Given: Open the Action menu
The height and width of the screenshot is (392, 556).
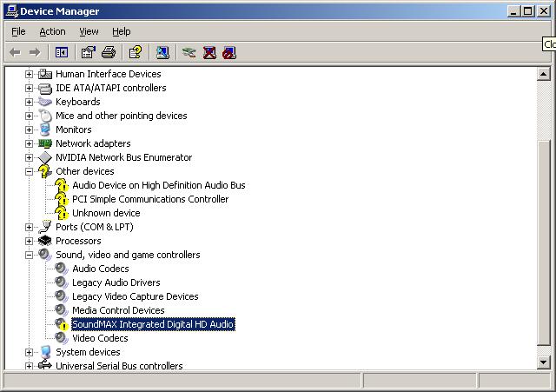Looking at the screenshot, I should [52, 31].
